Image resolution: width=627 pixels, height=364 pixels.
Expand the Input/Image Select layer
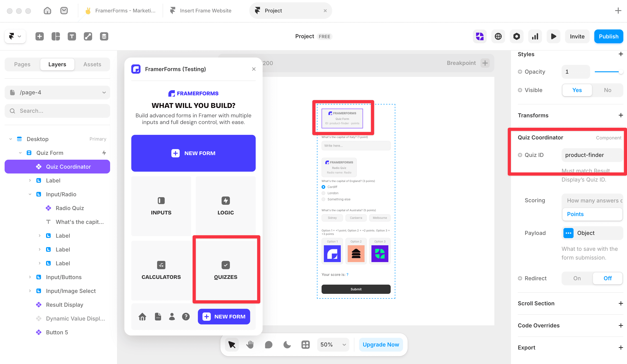[x=30, y=291]
